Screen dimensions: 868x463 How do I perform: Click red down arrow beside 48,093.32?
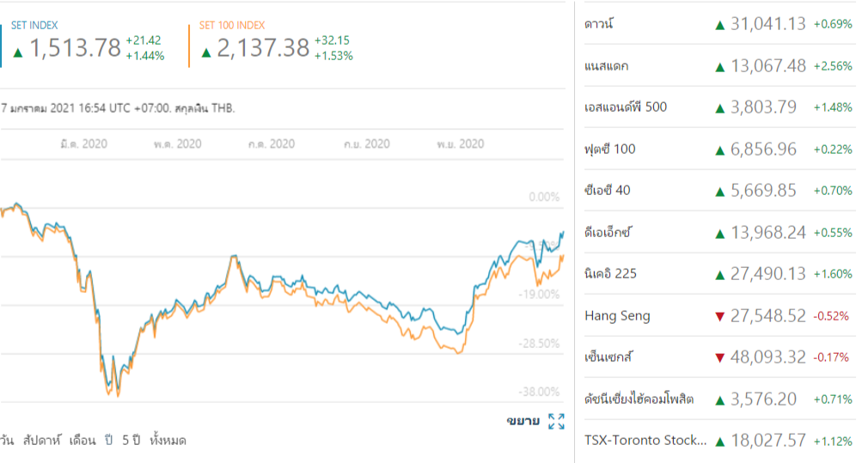[x=720, y=357]
